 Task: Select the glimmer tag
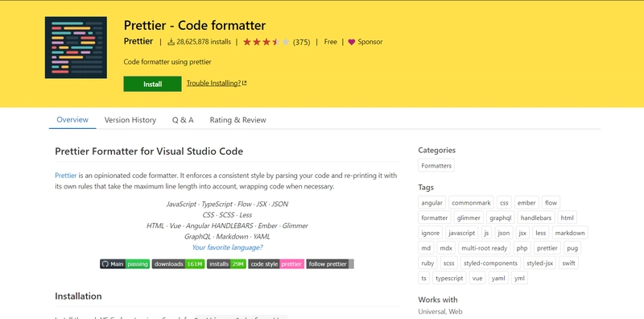tap(469, 217)
